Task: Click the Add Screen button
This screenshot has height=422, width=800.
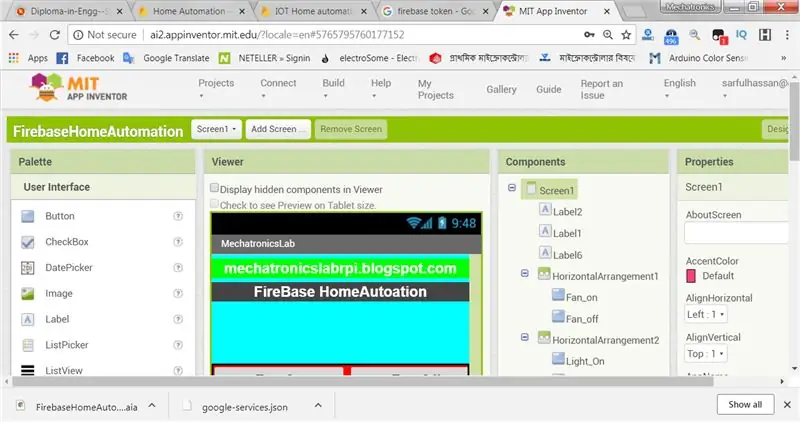Action: [x=278, y=129]
